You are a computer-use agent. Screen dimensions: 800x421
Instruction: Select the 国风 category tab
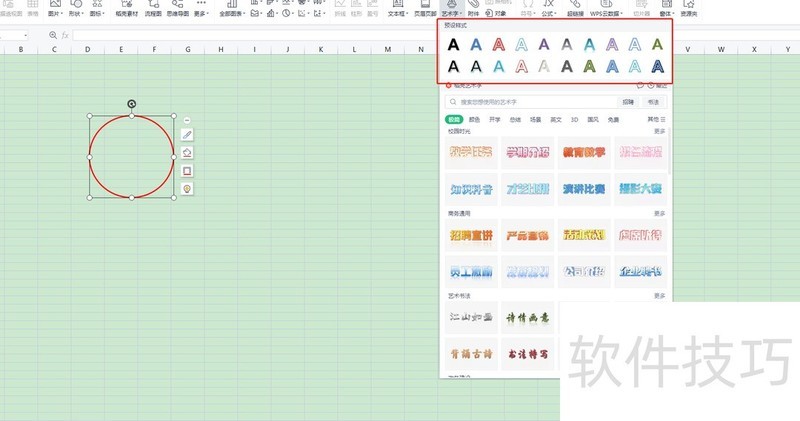pos(593,119)
